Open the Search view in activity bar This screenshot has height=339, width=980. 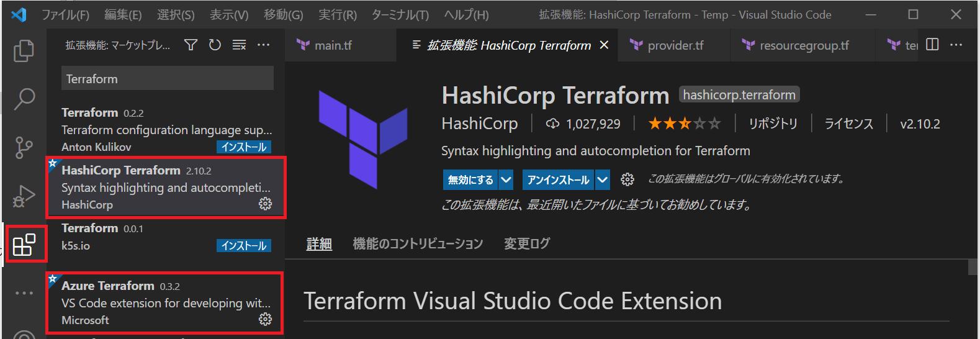pos(24,98)
